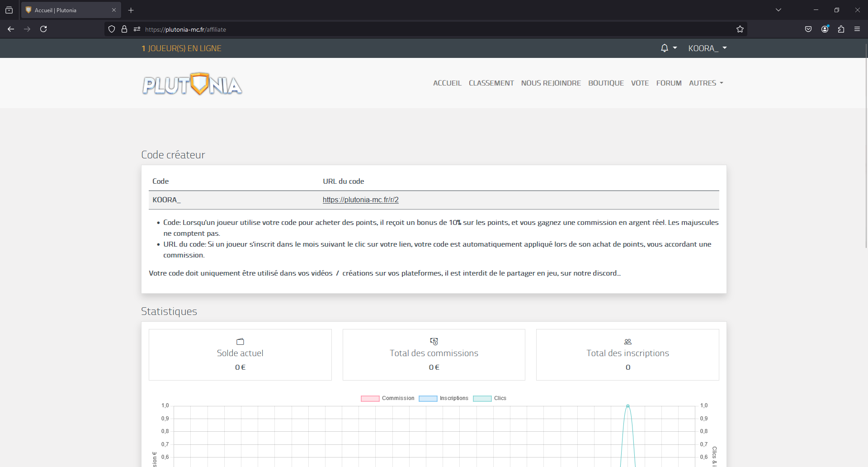Screen dimensions: 868x467
Task: Click the page vertical scrollbar
Action: pos(866,145)
